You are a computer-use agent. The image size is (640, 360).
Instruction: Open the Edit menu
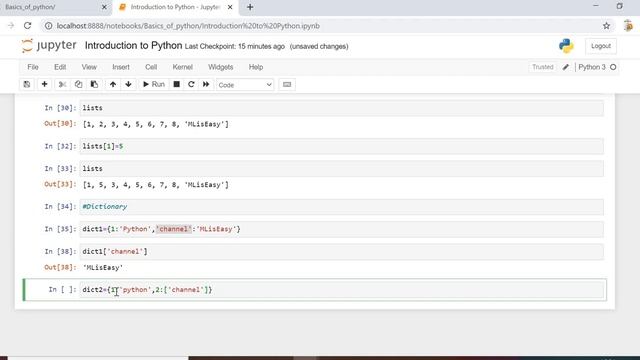[x=60, y=67]
